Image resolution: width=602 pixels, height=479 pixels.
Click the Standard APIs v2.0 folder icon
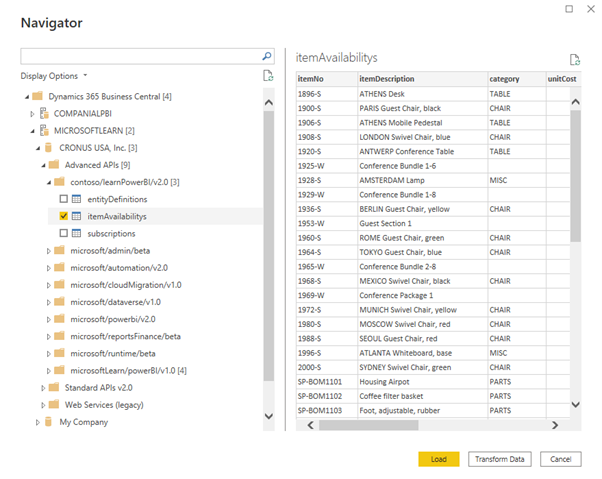(54, 387)
